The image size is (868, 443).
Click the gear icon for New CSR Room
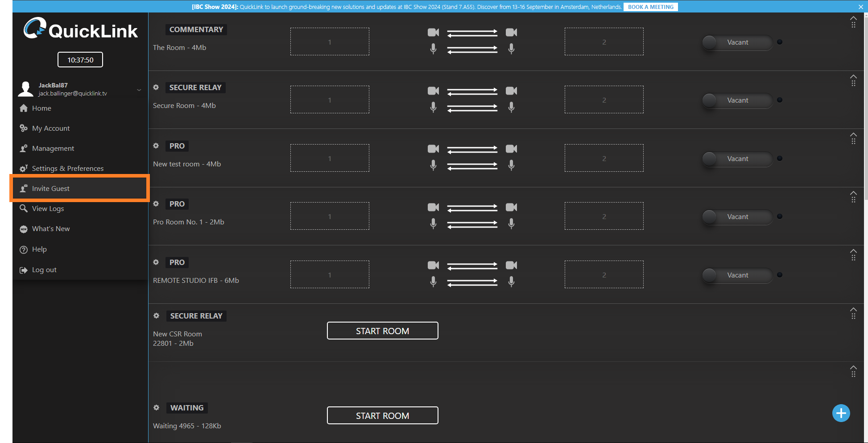pyautogui.click(x=156, y=316)
